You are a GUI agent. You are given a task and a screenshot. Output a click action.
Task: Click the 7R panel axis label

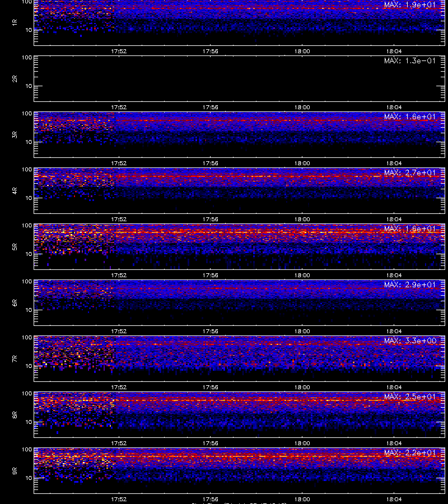point(15,359)
